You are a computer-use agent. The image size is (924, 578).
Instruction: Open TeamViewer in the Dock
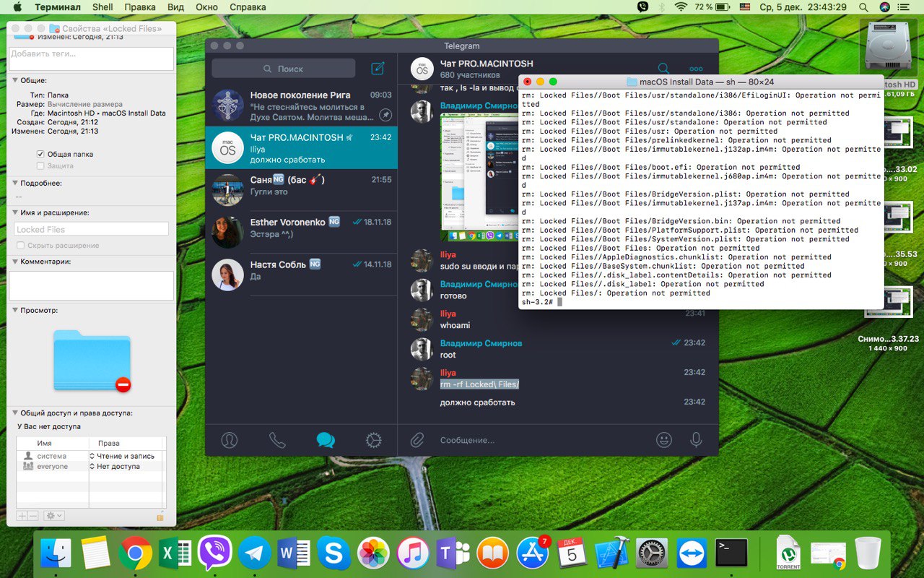[692, 553]
